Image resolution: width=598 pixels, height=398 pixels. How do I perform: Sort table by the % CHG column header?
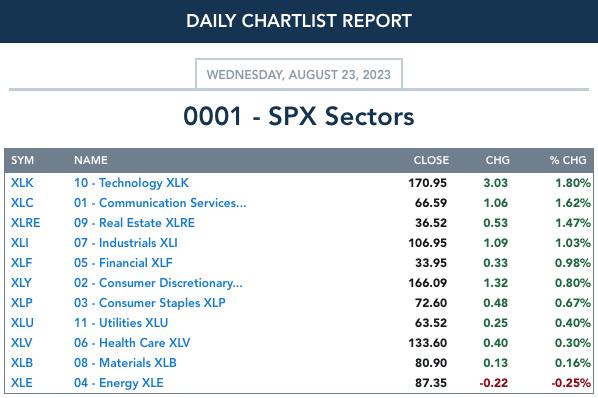(568, 160)
